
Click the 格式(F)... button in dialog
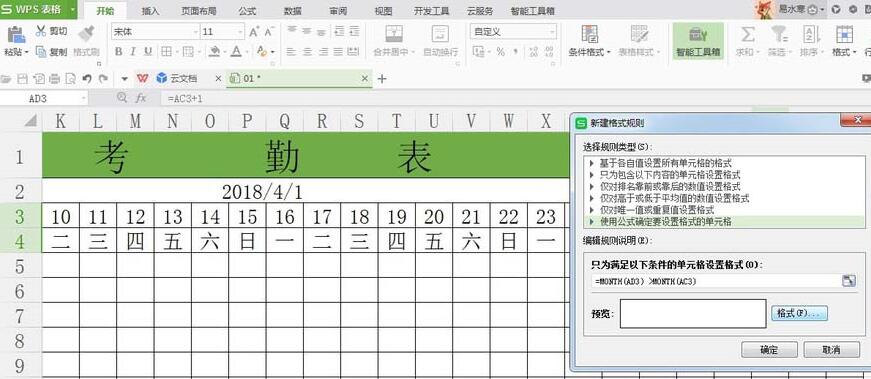pos(799,313)
